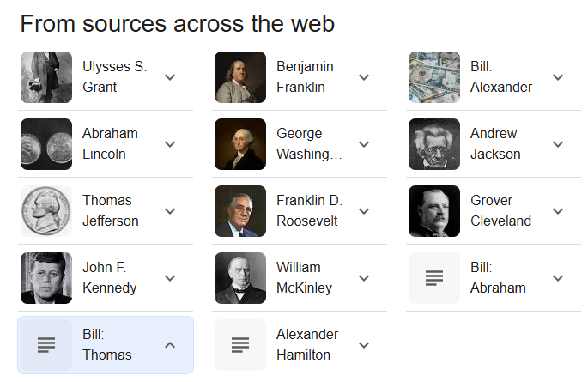Click the document icon beside Alexander Hamilton
The height and width of the screenshot is (382, 588).
pyautogui.click(x=240, y=345)
